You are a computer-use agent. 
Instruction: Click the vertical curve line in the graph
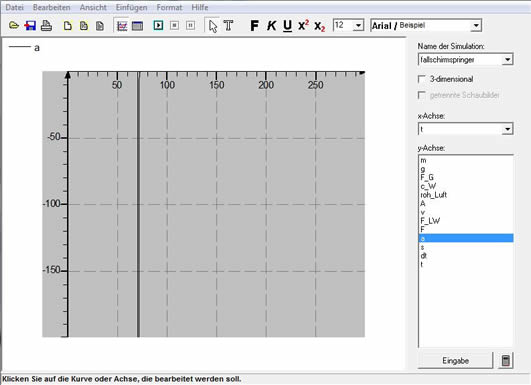138,205
